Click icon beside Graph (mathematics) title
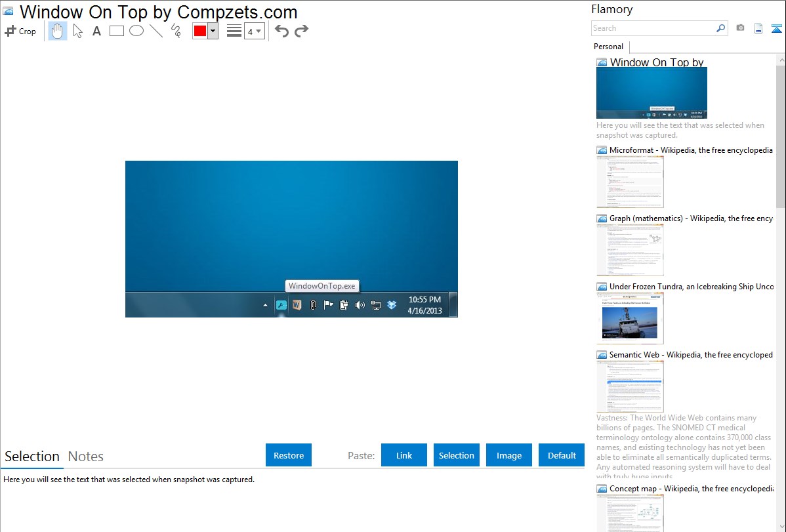786x532 pixels. click(602, 218)
